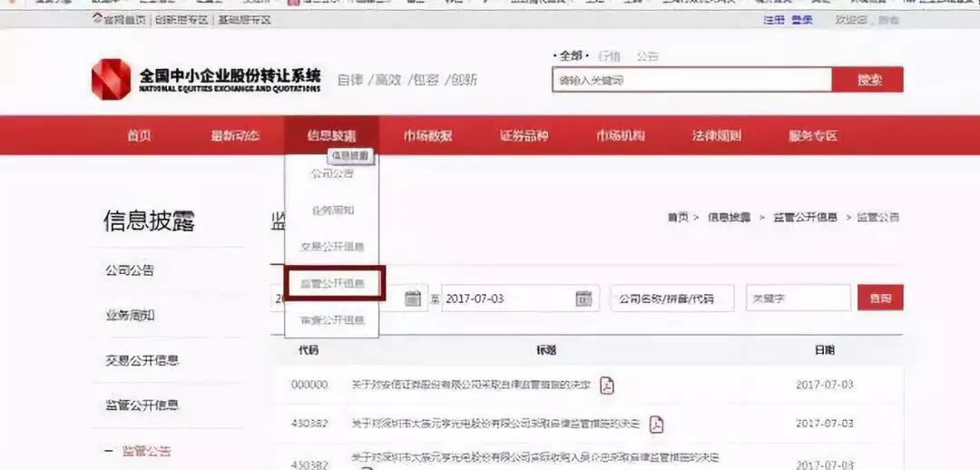Click the 注册 link
The image size is (980, 470).
coord(774,20)
